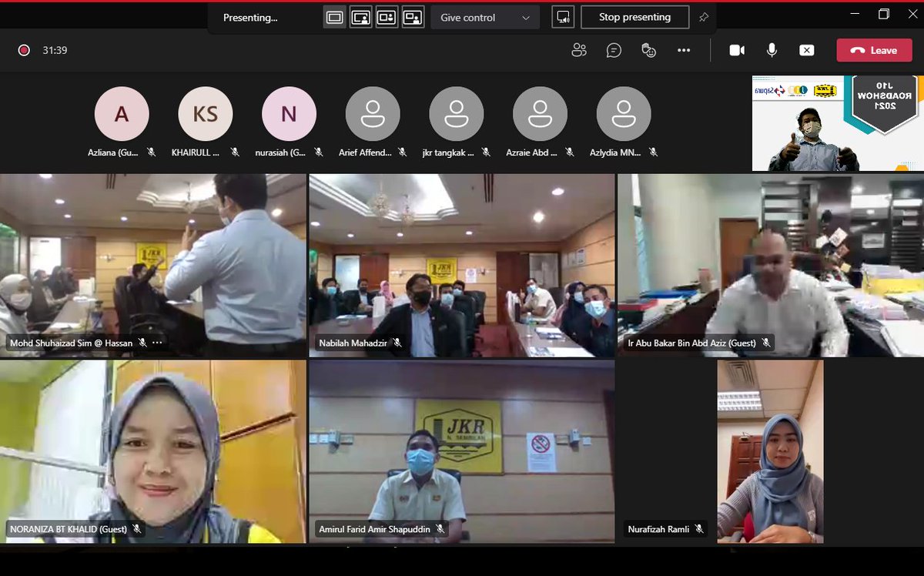Open More actions ellipsis in meeting toolbar
Image resolution: width=924 pixels, height=576 pixels.
click(x=684, y=50)
